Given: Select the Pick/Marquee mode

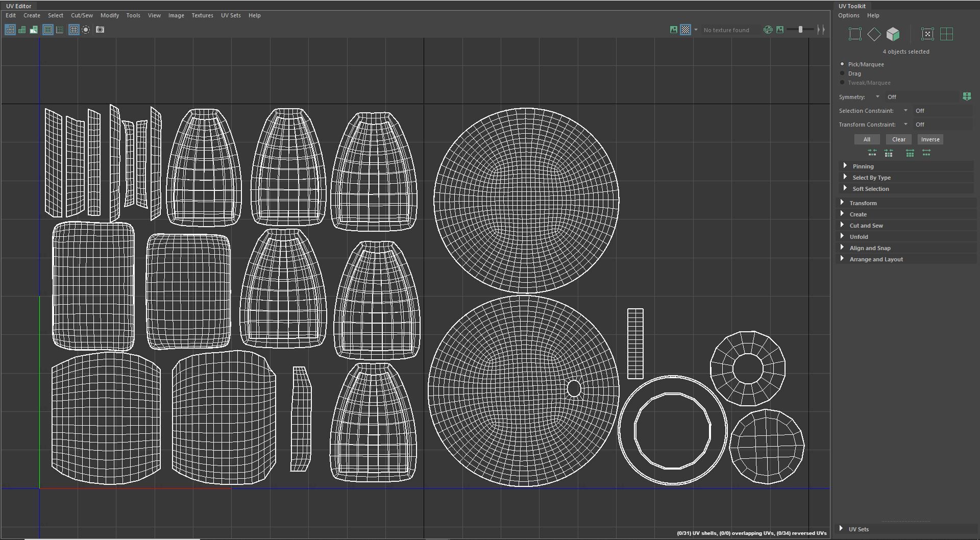Looking at the screenshot, I should [x=843, y=64].
